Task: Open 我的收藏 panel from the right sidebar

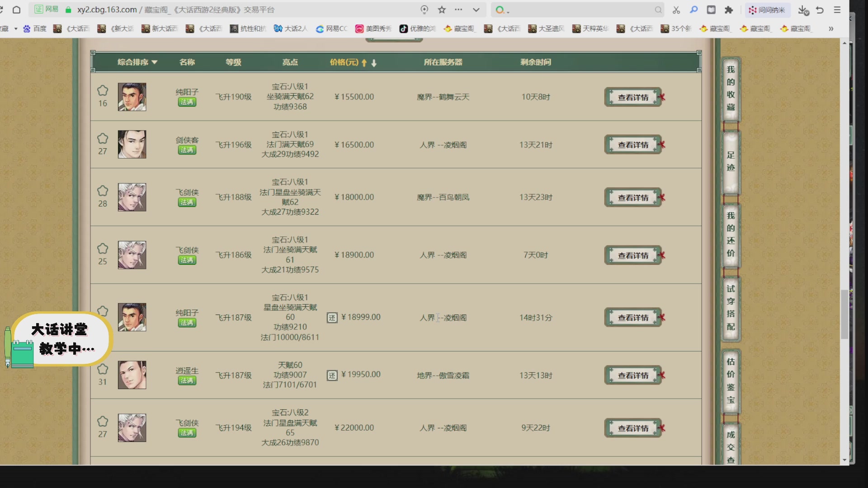Action: (x=731, y=90)
